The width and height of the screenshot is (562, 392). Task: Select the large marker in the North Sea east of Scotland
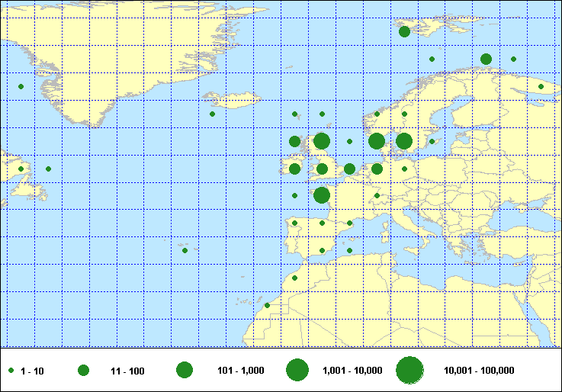pyautogui.click(x=322, y=140)
